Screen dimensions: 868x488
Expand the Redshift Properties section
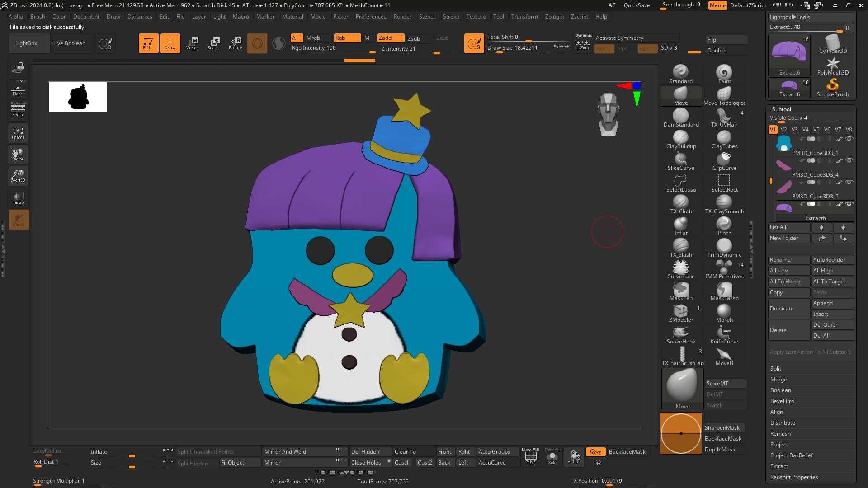click(794, 477)
